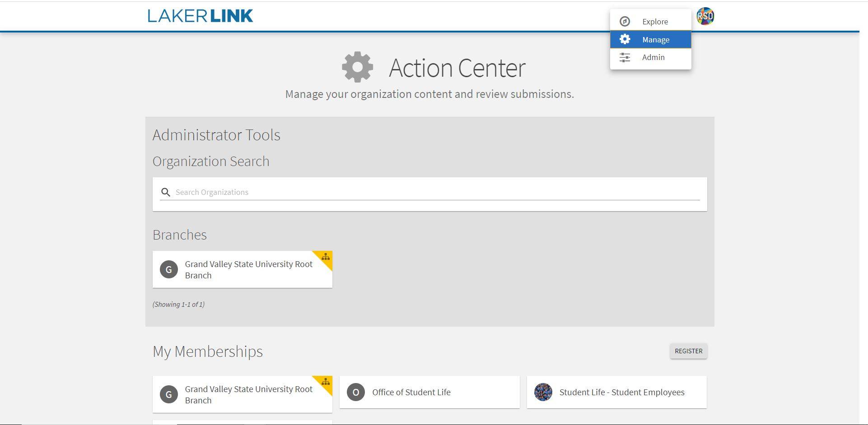Click the G avatar under Branches

click(x=169, y=270)
